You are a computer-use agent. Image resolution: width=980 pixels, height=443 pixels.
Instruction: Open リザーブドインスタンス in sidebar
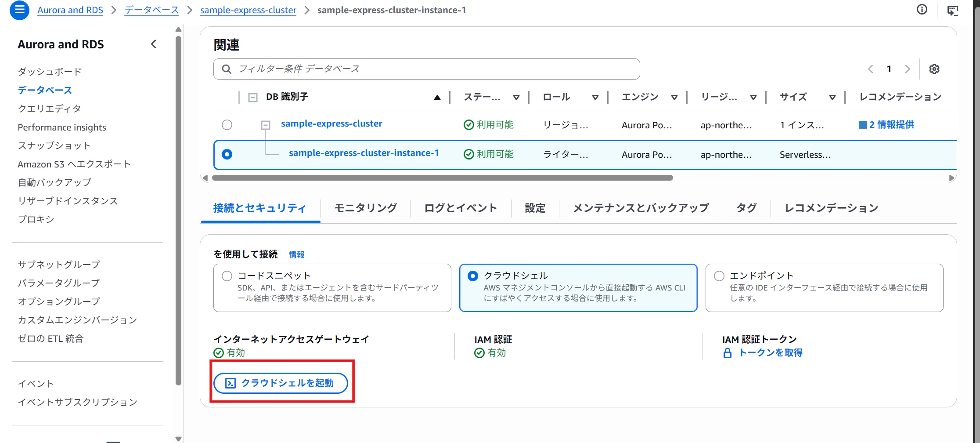point(68,201)
